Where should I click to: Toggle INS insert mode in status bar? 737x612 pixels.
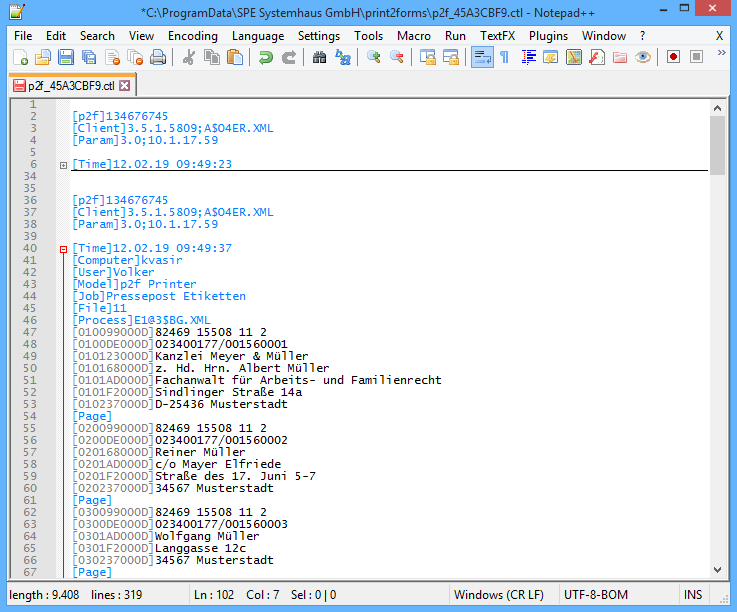pyautogui.click(x=692, y=595)
